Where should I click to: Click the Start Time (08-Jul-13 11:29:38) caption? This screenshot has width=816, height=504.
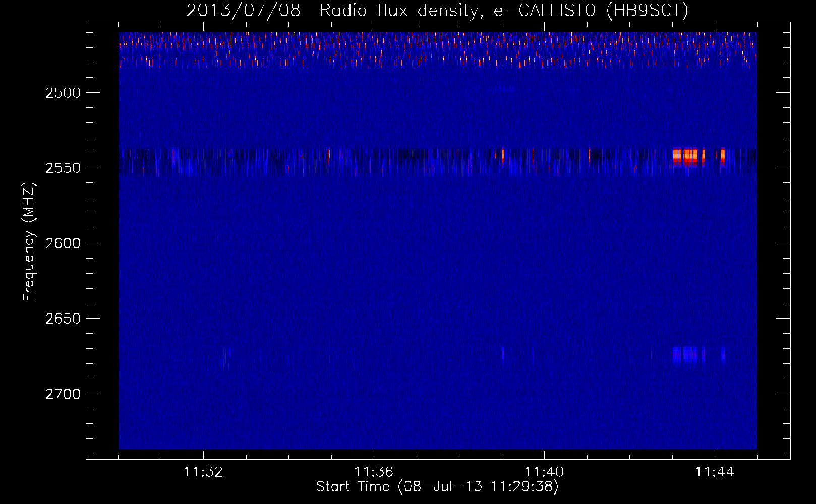pyautogui.click(x=437, y=487)
